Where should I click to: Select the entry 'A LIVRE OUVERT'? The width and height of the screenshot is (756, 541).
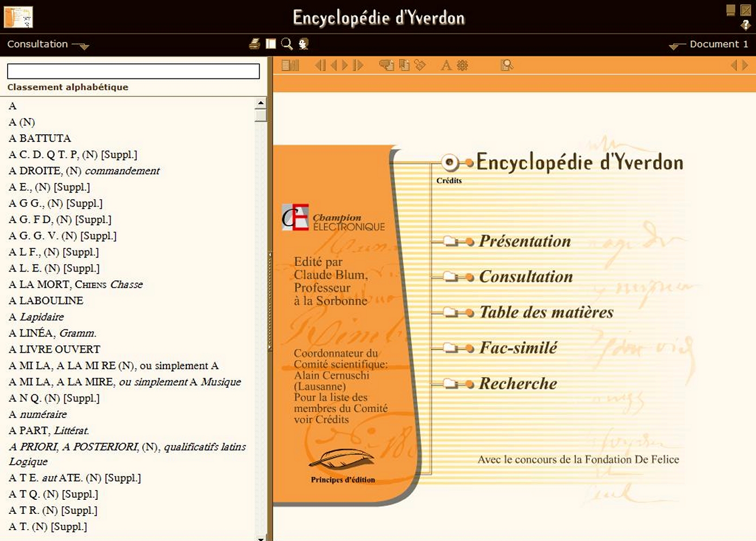[55, 349]
